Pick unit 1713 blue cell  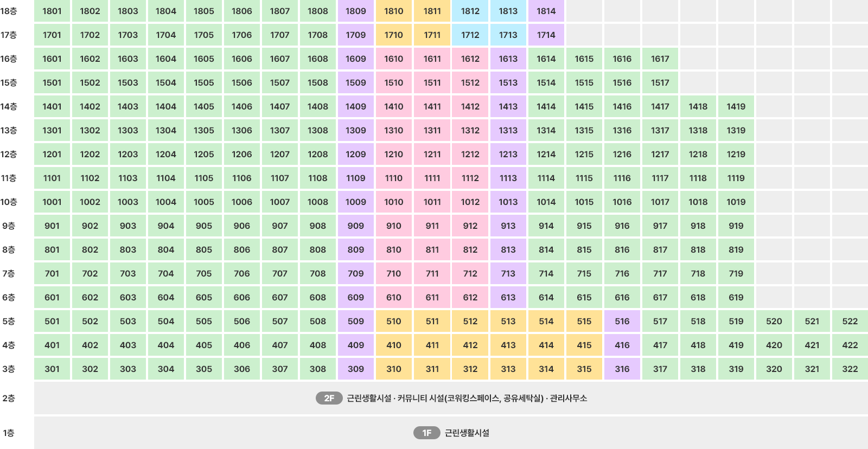click(508, 35)
